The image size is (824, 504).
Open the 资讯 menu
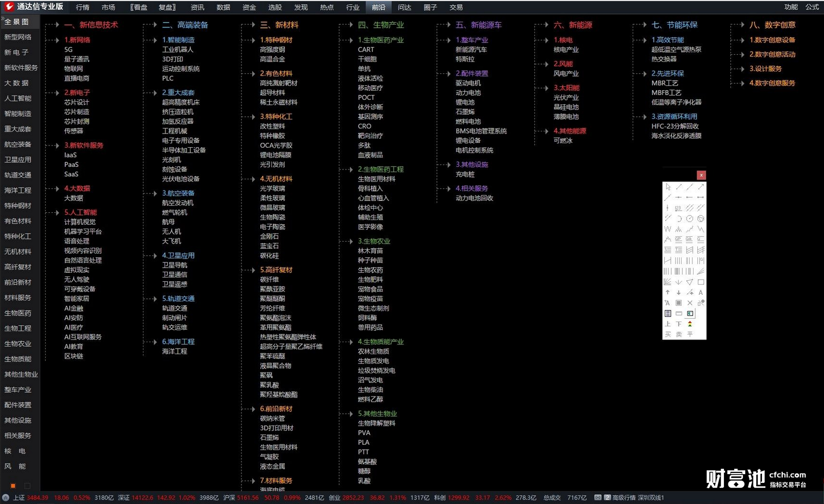click(x=198, y=7)
